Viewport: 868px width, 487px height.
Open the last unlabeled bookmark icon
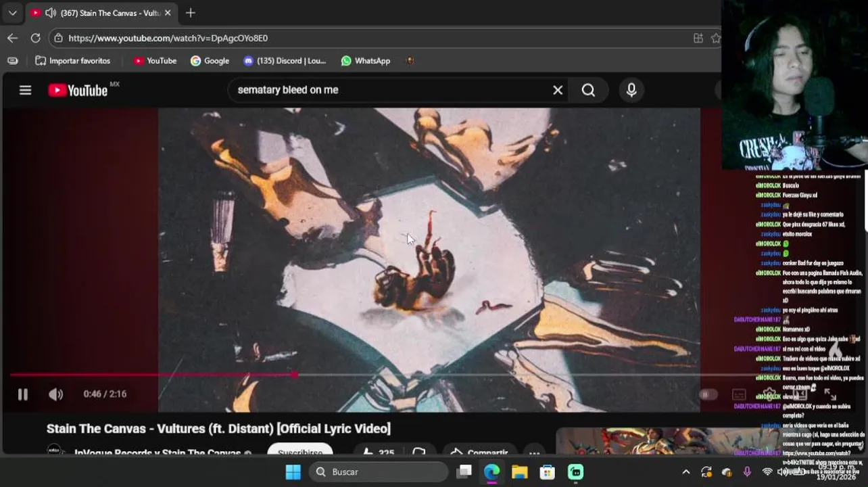(x=410, y=61)
